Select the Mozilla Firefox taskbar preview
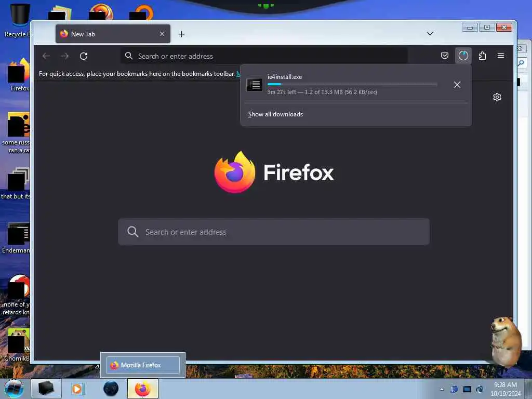Screen dimensions: 532x399 143,365
